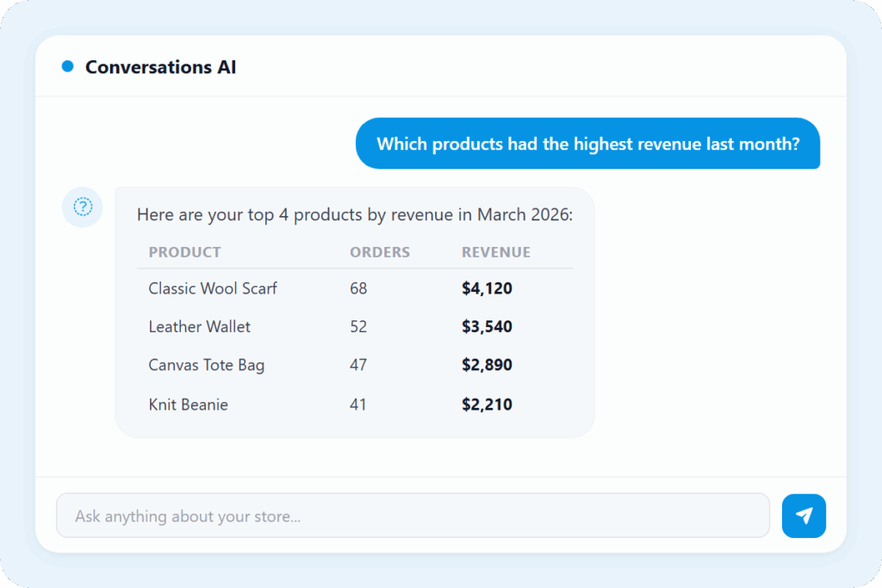
Task: Click the 41 orders count cell
Action: click(358, 404)
